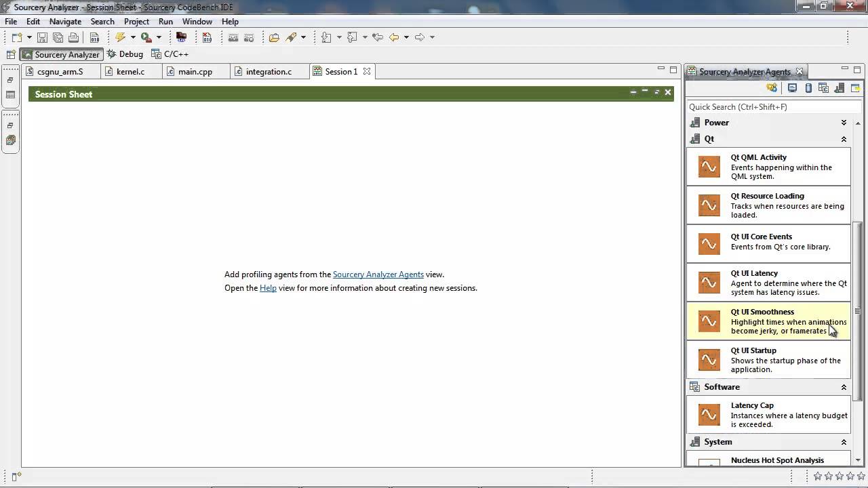Viewport: 868px width, 488px height.
Task: Select the Qt UI Core Events agent
Action: [768, 243]
